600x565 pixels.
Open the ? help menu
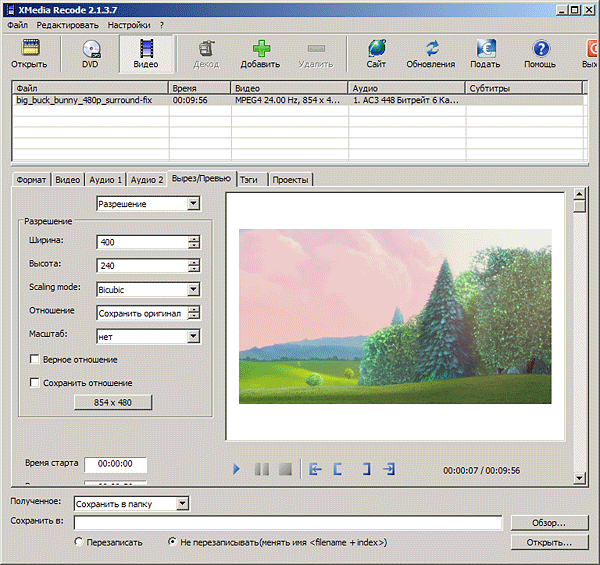point(161,25)
